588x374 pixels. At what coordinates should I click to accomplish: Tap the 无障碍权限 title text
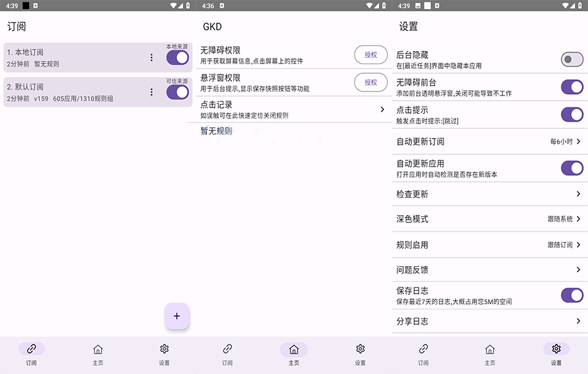tap(221, 50)
